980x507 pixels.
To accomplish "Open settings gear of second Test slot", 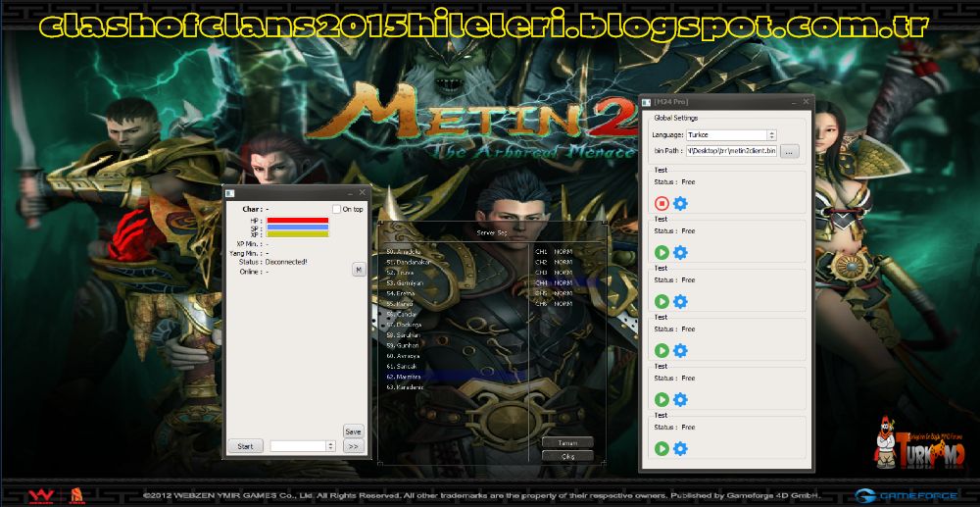I will [680, 253].
